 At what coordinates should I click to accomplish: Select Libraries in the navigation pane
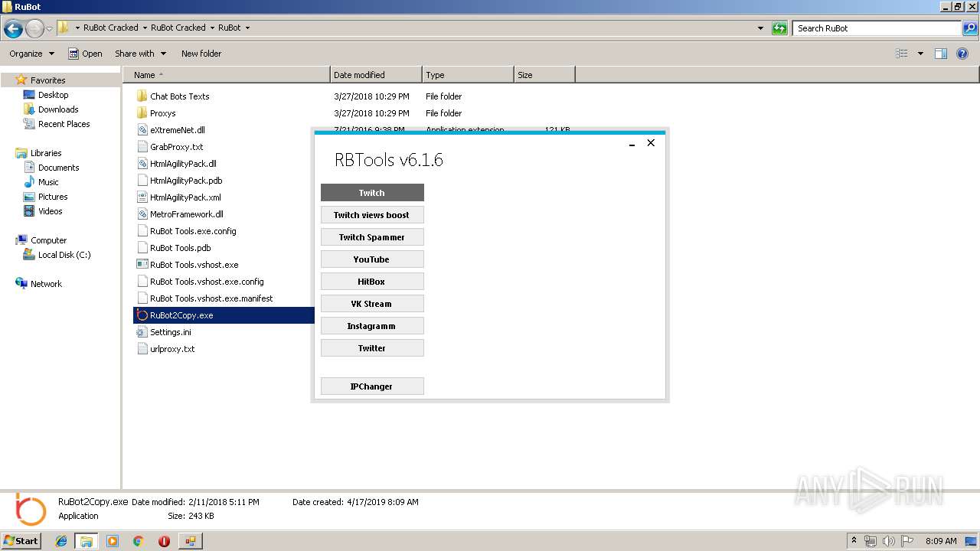tap(46, 153)
